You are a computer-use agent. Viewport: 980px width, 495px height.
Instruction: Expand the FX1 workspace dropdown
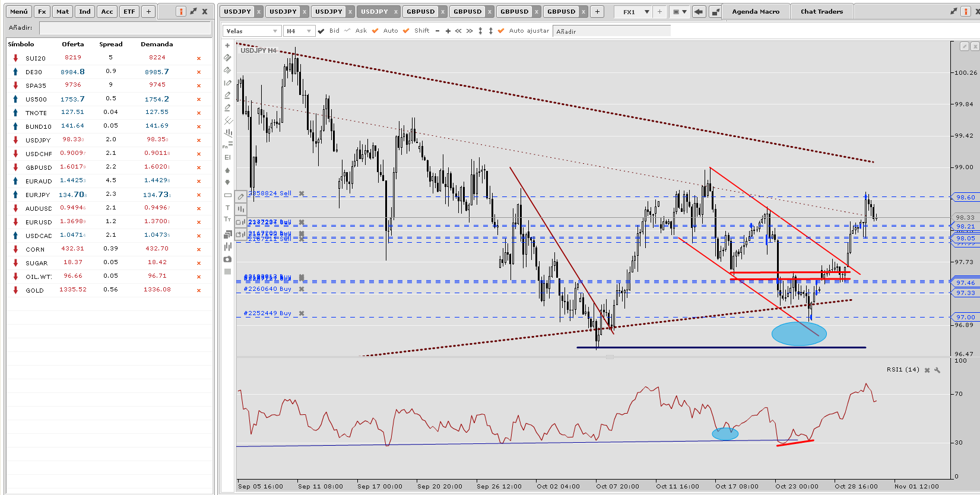click(646, 12)
